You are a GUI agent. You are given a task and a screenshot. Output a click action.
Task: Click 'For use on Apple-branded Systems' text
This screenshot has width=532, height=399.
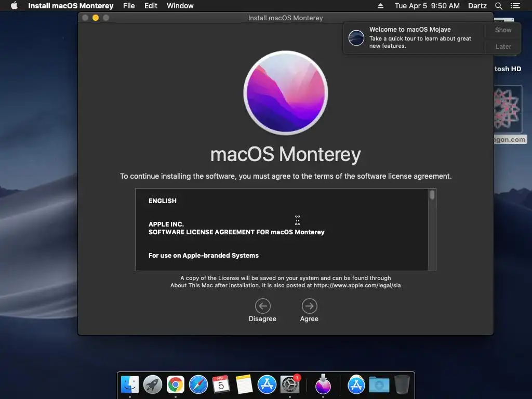point(204,256)
